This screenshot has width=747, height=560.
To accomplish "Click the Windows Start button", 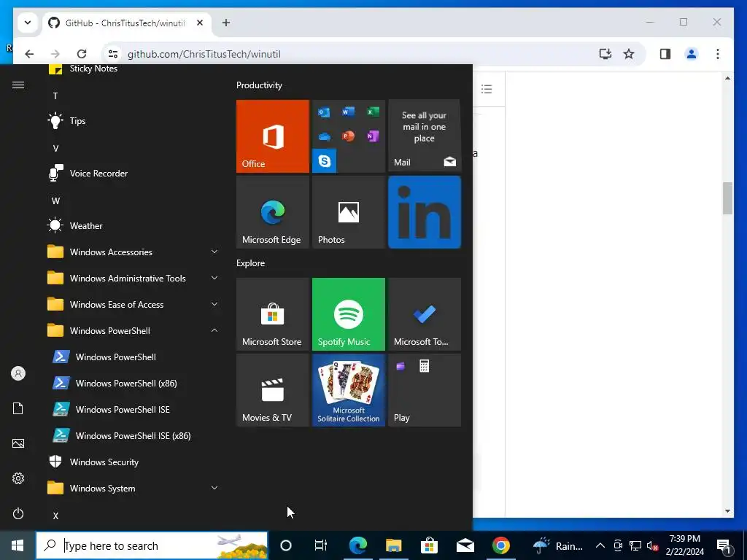I will (x=18, y=545).
